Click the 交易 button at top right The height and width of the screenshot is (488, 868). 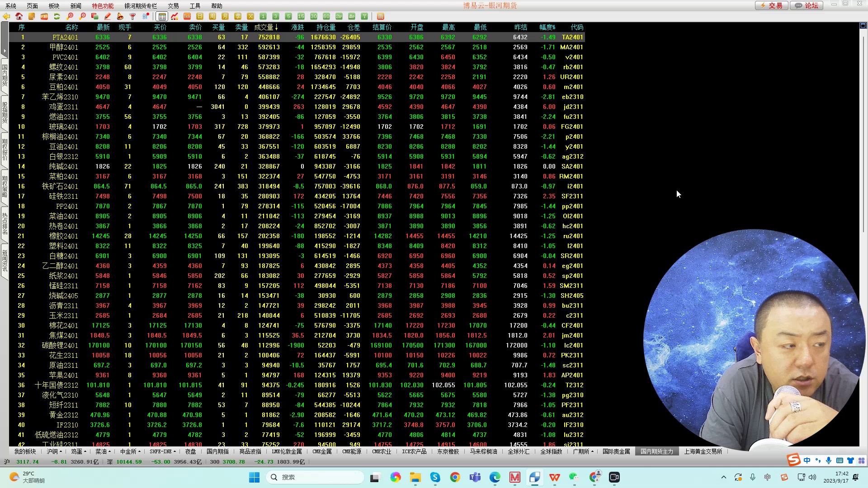tap(772, 5)
